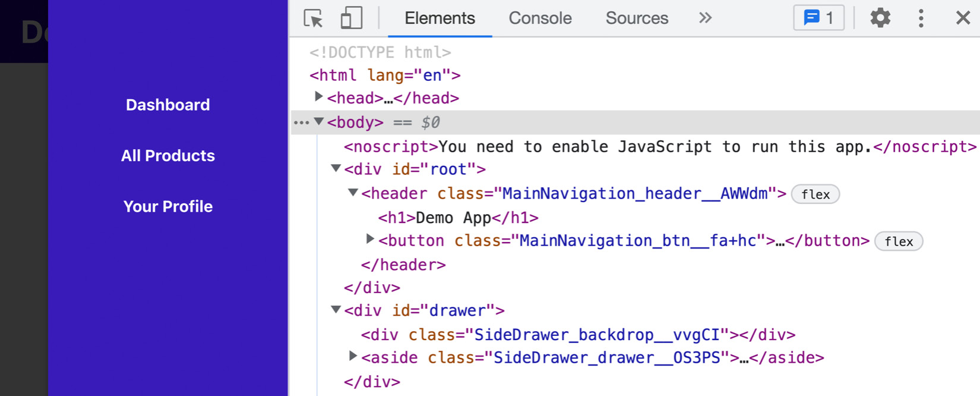Image resolution: width=980 pixels, height=396 pixels.
Task: Open the issues counter badge
Action: (x=818, y=18)
